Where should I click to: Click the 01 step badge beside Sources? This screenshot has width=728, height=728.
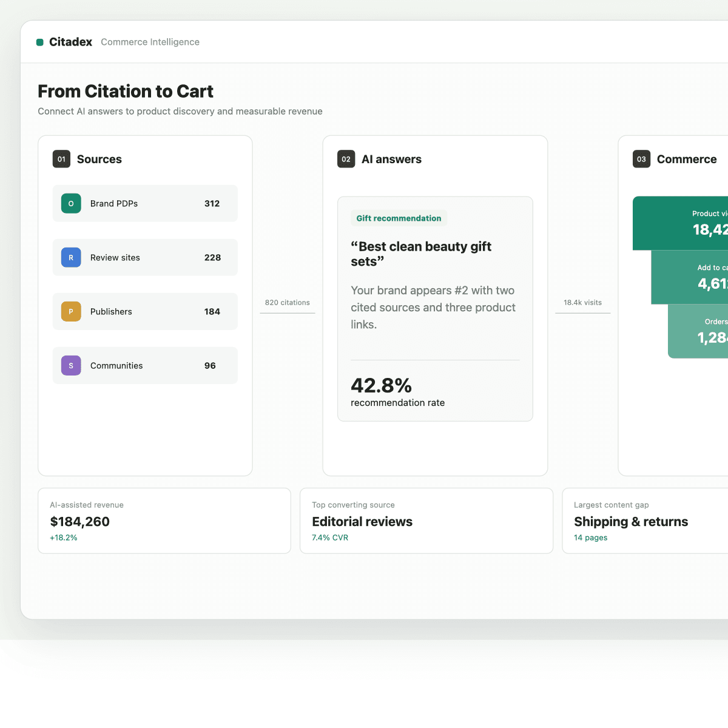61,159
